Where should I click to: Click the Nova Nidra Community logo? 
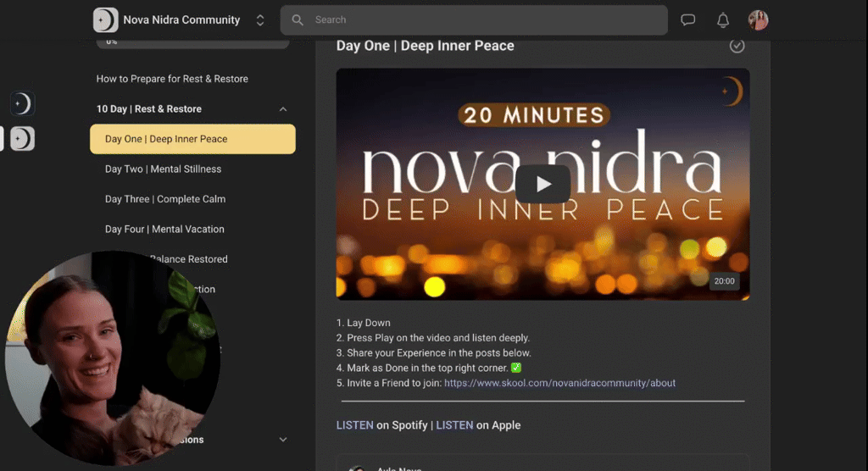coord(105,20)
